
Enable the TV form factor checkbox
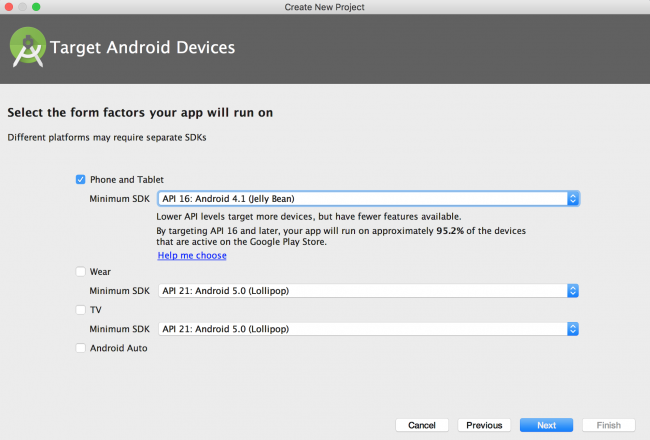(x=80, y=310)
